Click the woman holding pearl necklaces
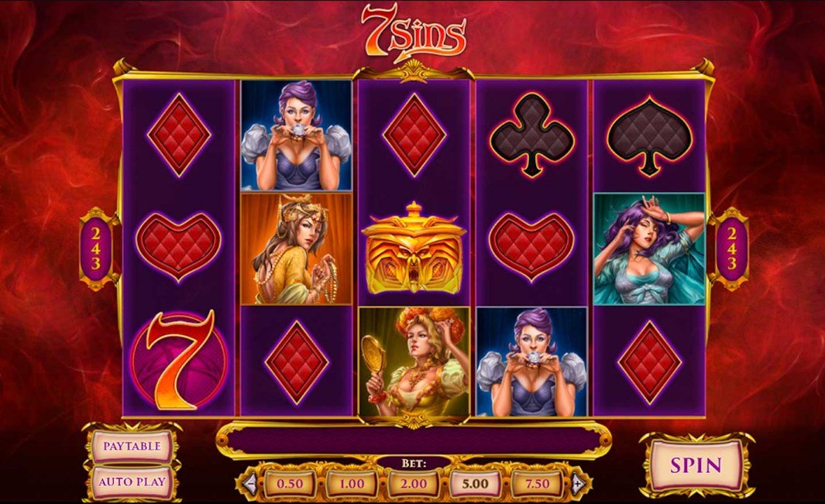This screenshot has height=504, width=825. pos(296,249)
